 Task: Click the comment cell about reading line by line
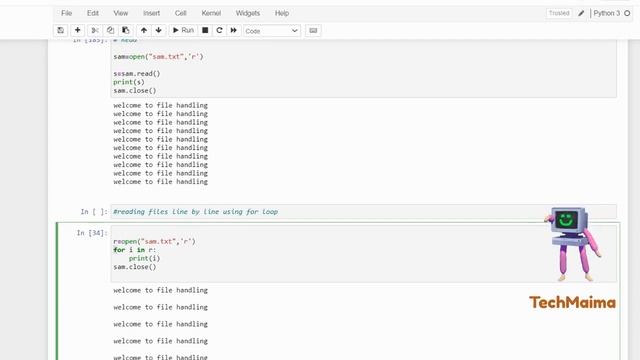363,211
